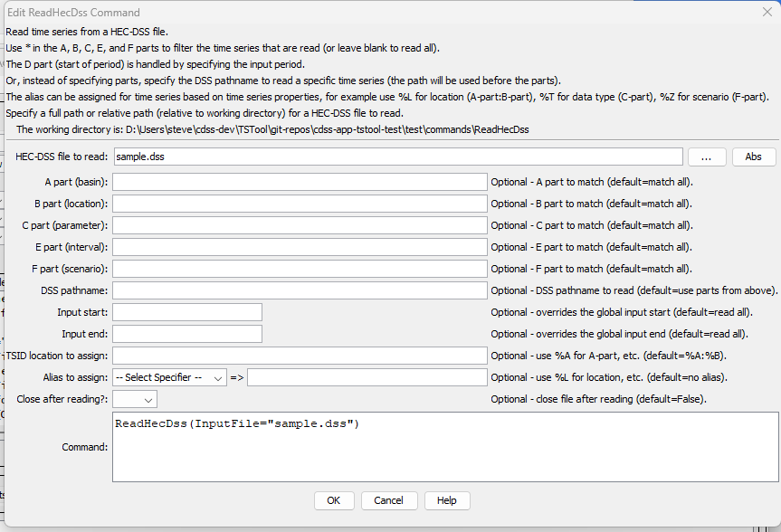Click the alias text field after =>

click(367, 377)
